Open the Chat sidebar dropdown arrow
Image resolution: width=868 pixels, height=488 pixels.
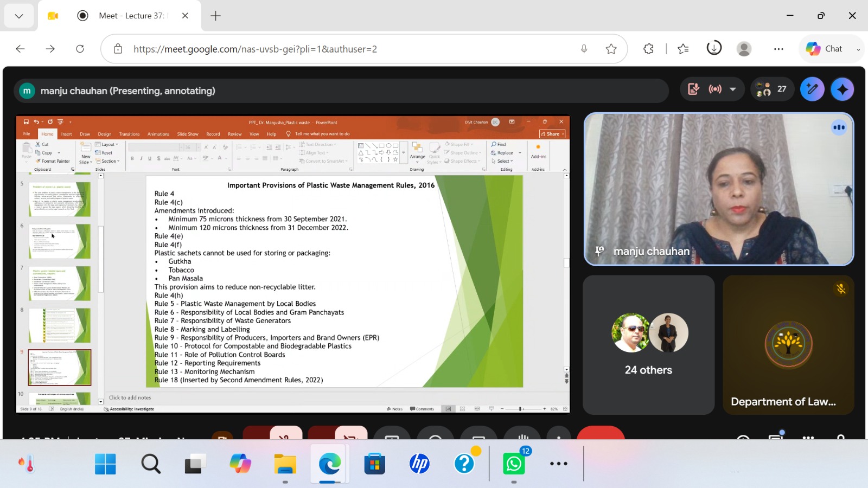coord(858,49)
